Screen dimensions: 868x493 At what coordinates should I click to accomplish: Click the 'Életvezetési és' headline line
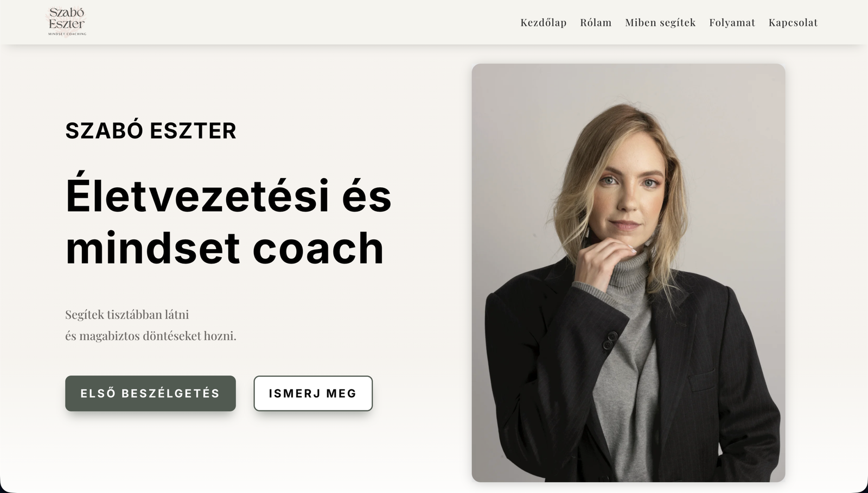click(228, 195)
